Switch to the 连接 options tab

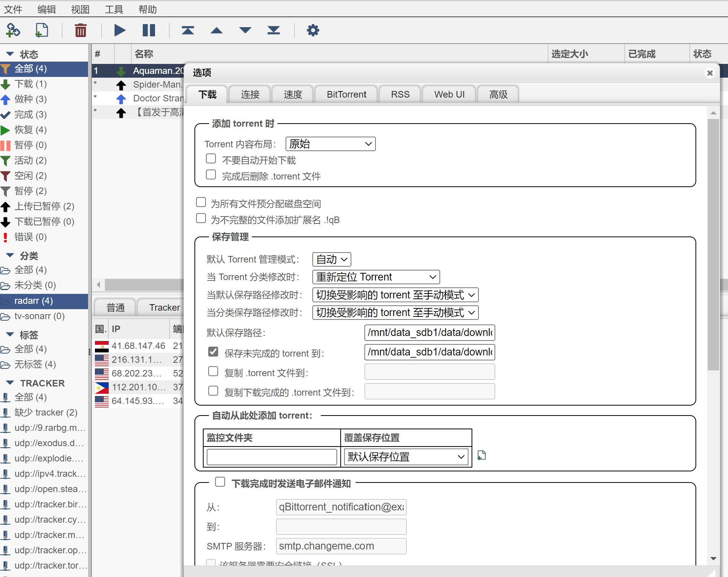pos(250,95)
